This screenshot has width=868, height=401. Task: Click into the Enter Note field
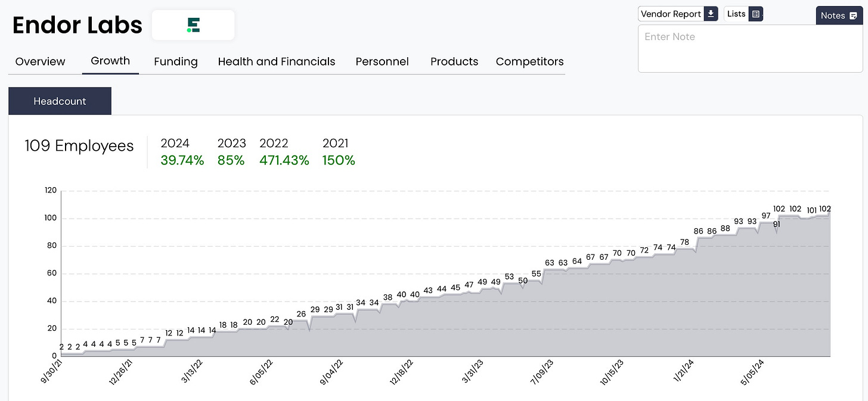click(x=751, y=49)
